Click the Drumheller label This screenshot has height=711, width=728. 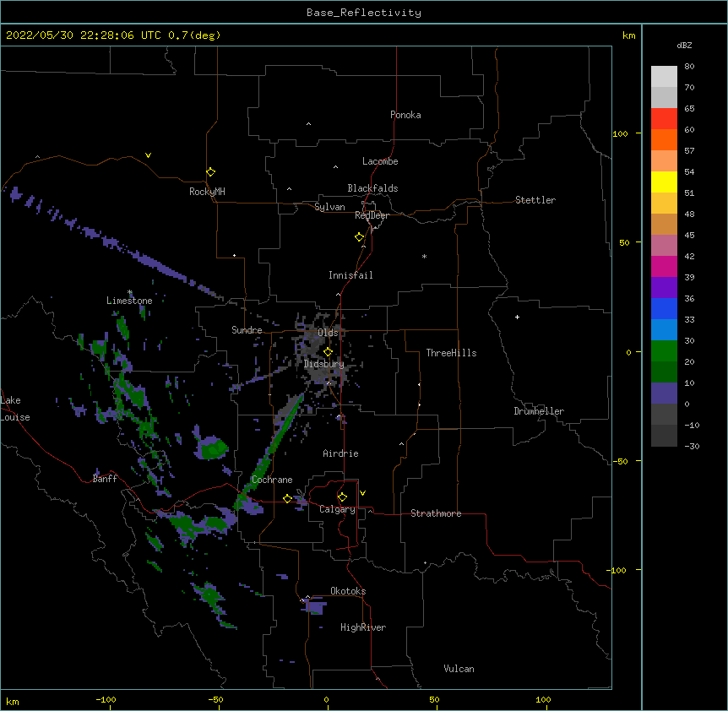tap(539, 411)
